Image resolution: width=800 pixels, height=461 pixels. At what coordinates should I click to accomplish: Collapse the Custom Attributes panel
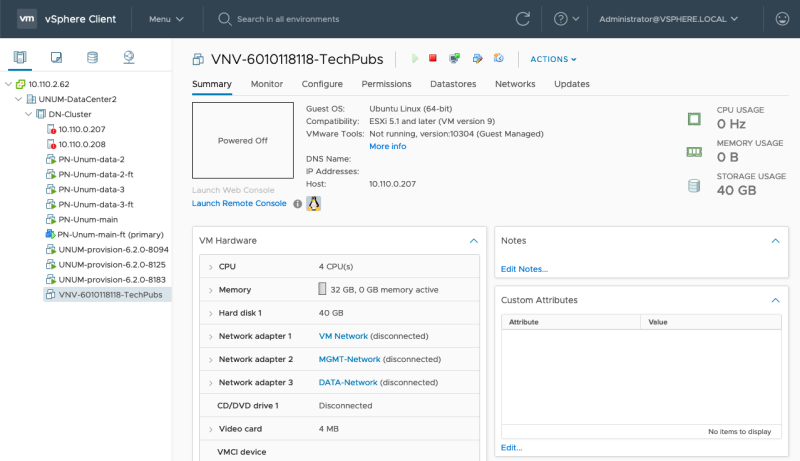click(776, 300)
